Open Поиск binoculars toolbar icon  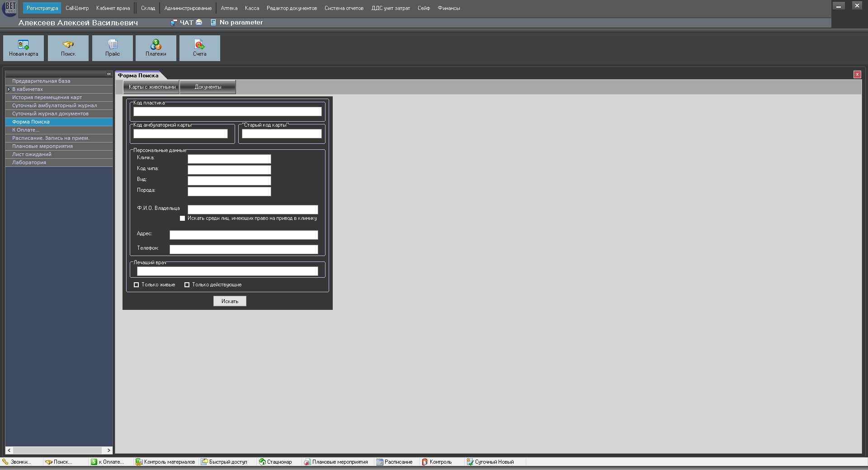pos(68,45)
